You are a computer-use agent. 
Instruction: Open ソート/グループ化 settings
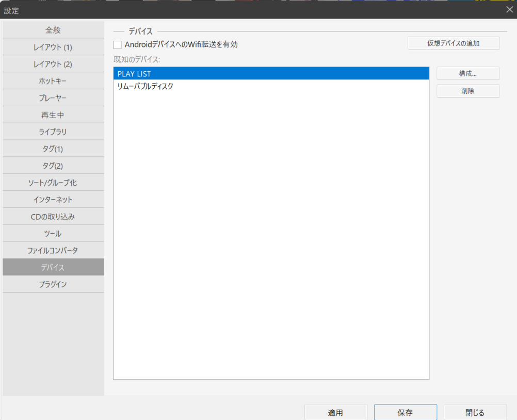(53, 183)
